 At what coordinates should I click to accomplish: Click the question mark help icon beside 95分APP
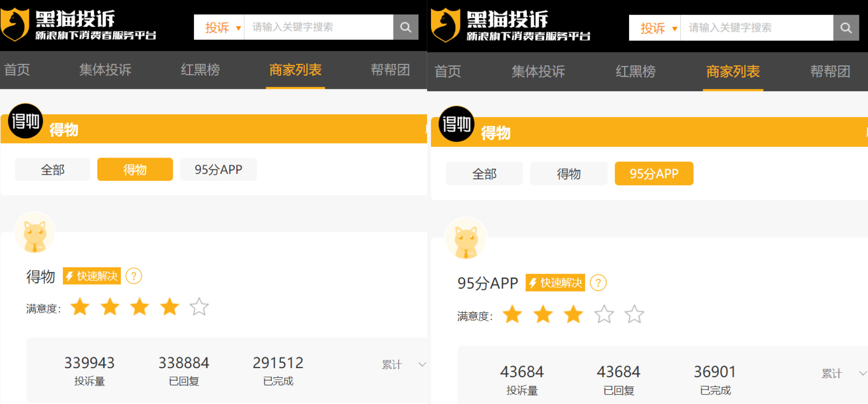598,283
